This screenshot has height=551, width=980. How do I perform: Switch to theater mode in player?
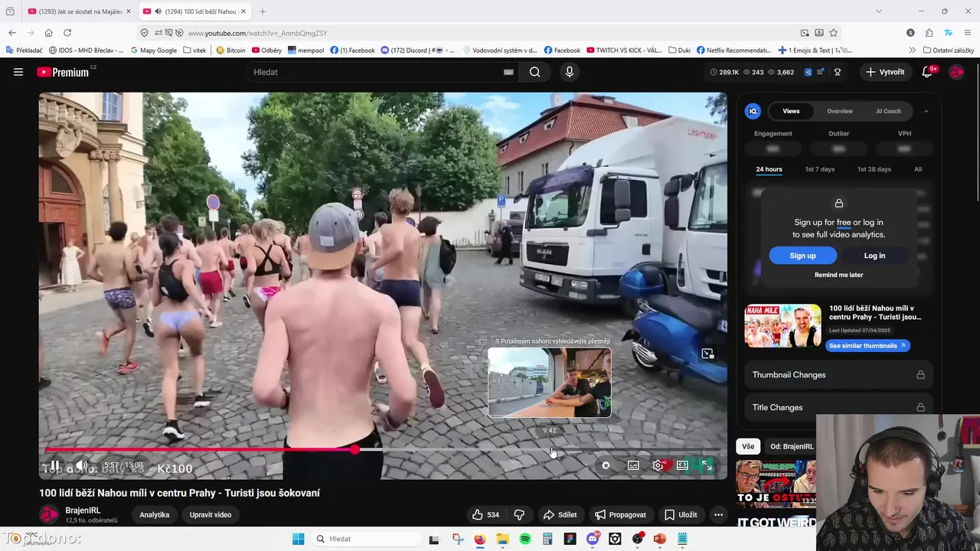(682, 465)
